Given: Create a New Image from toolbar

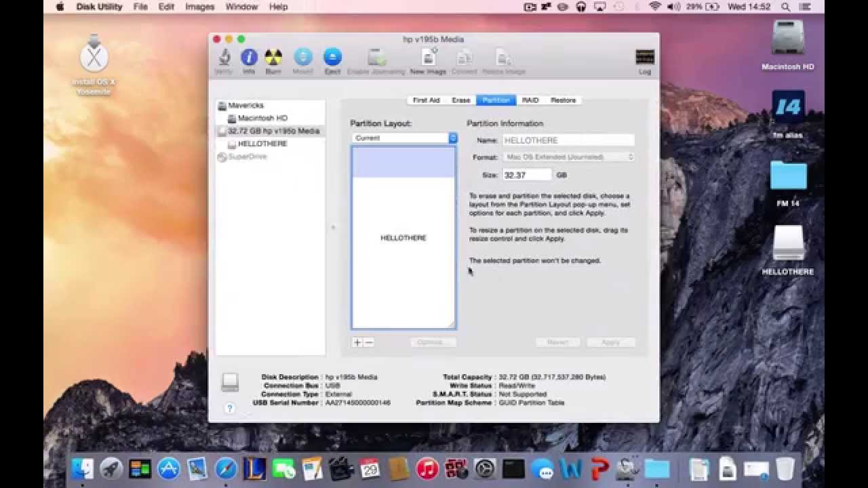Looking at the screenshot, I should click(428, 61).
